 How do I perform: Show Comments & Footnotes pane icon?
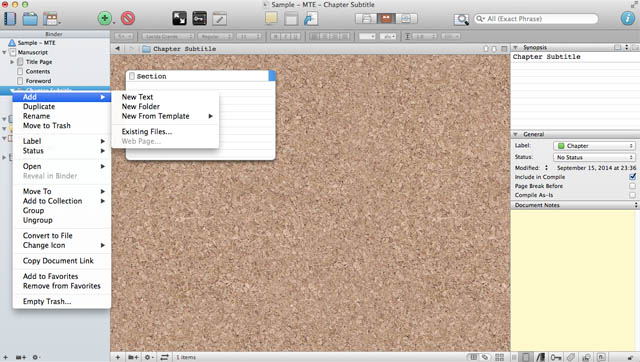click(601, 357)
